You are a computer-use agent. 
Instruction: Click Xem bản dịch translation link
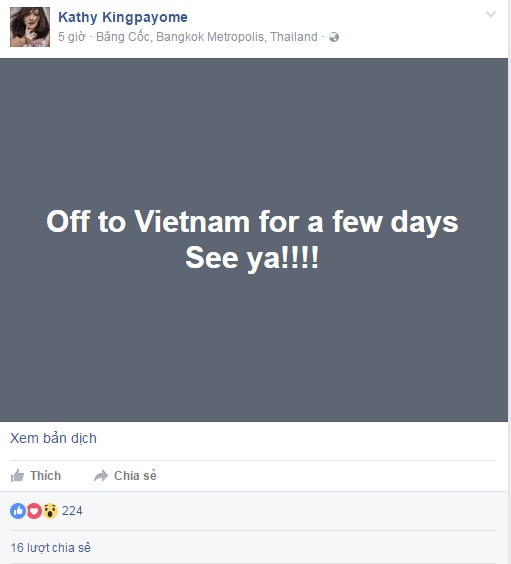(x=53, y=438)
